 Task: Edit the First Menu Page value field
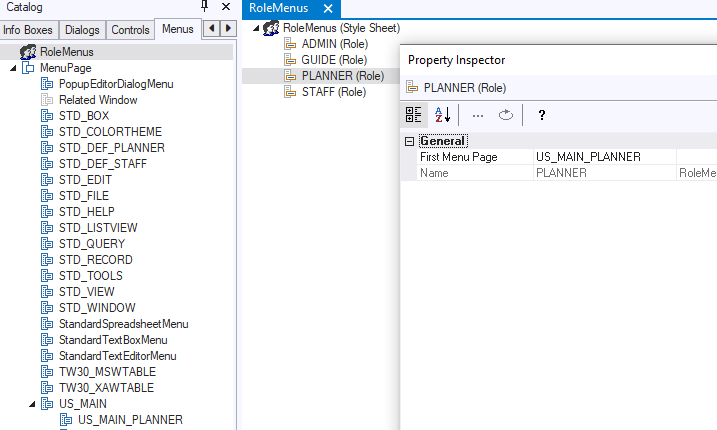tap(604, 157)
